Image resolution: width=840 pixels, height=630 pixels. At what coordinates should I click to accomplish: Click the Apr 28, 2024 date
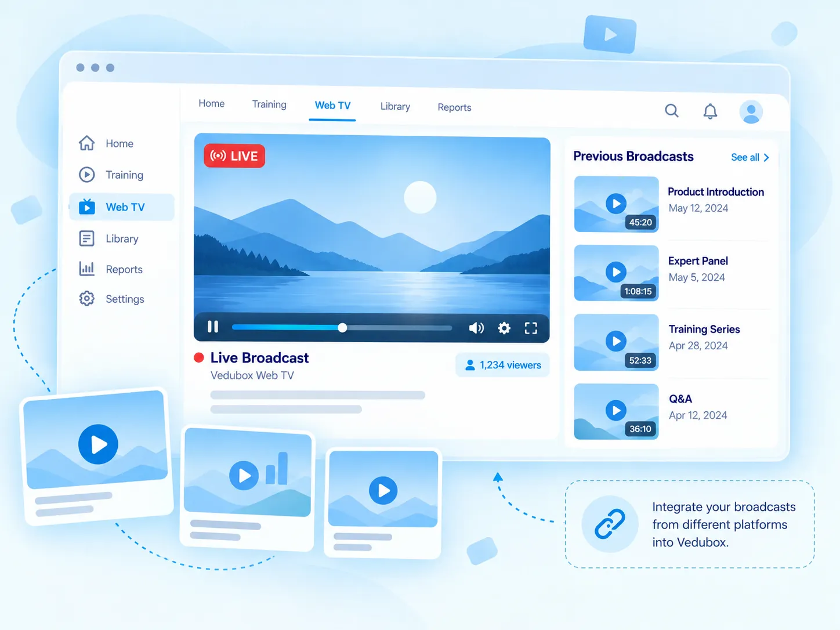(x=698, y=346)
